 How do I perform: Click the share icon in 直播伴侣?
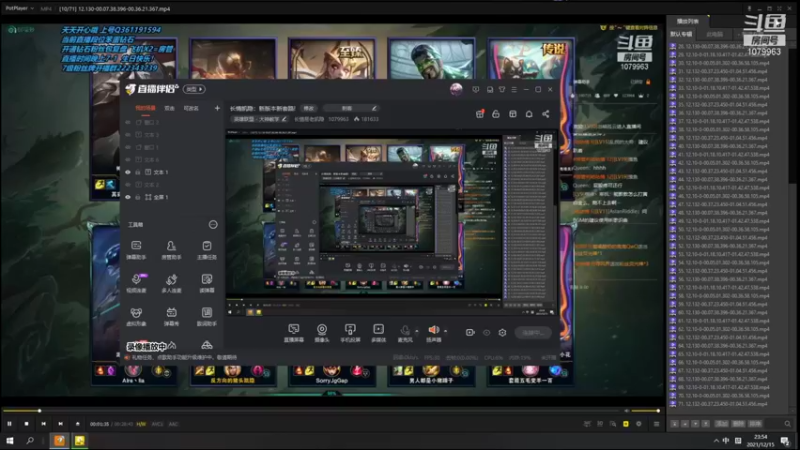click(546, 114)
